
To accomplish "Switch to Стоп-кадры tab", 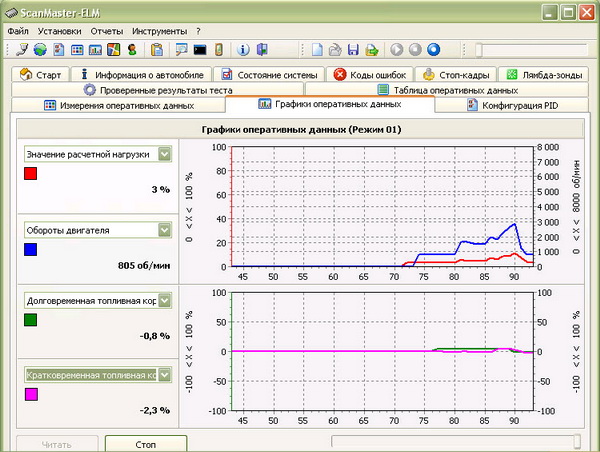I will [456, 75].
